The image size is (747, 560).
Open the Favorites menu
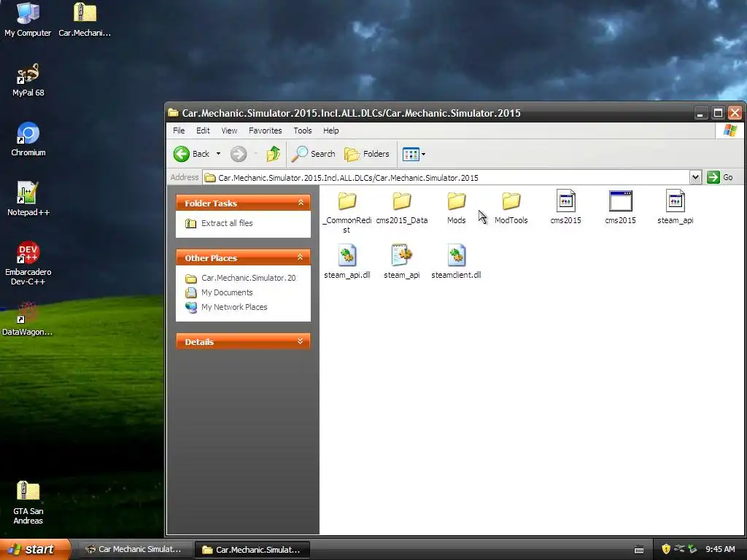click(266, 131)
